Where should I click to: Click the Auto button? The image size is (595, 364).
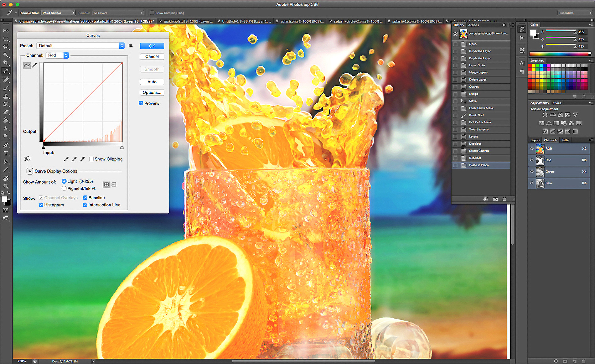[x=152, y=82]
